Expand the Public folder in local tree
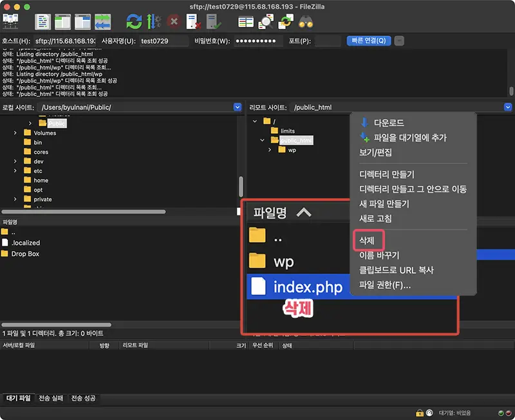 click(x=30, y=123)
